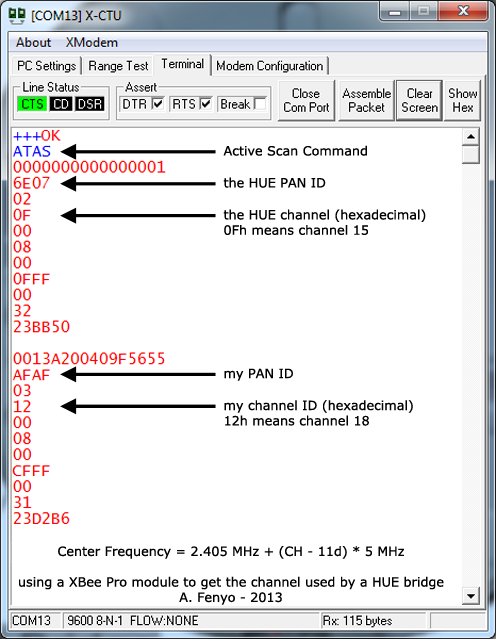Click the CD line status indicator
The height and width of the screenshot is (639, 496).
pyautogui.click(x=61, y=104)
